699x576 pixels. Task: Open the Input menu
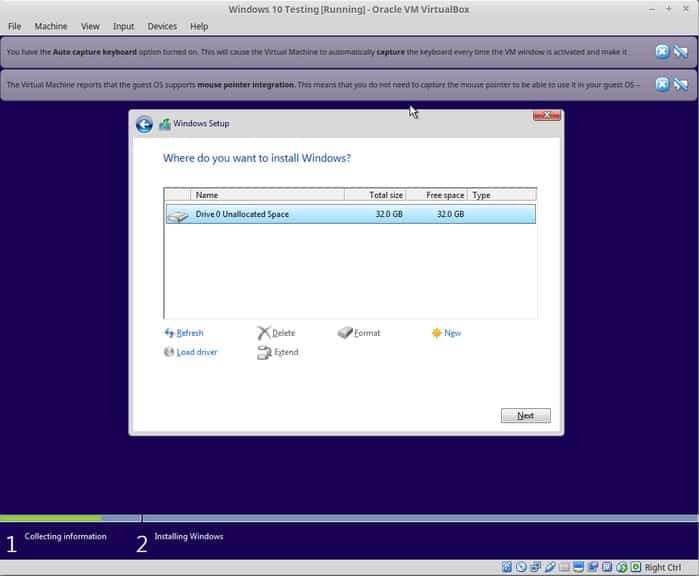click(x=123, y=26)
